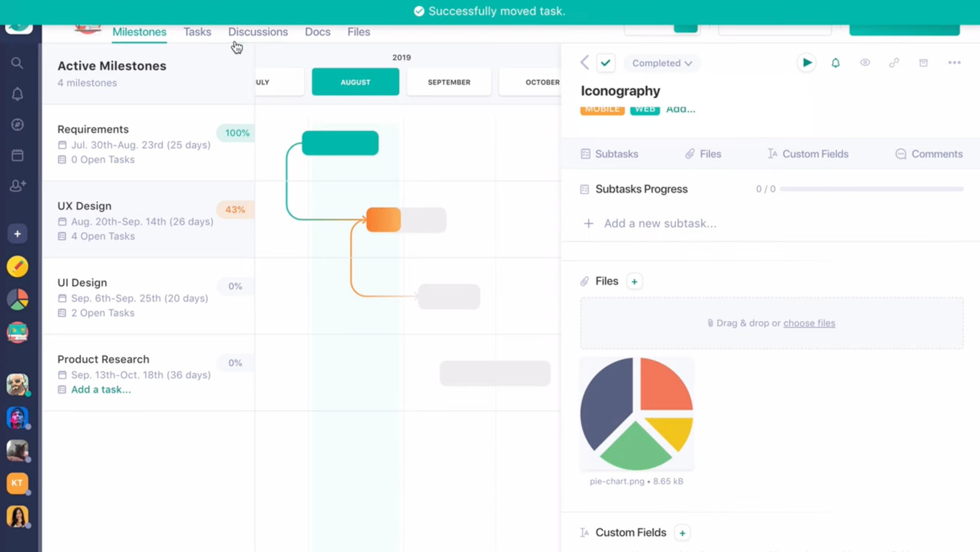The width and height of the screenshot is (980, 552).
Task: Open the Completed status dropdown
Action: pos(662,63)
